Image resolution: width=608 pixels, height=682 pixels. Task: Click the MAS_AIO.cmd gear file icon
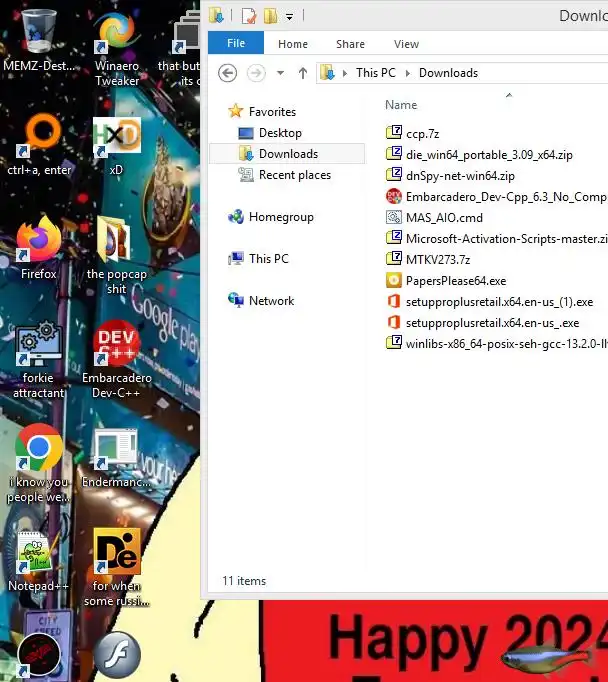pos(394,217)
